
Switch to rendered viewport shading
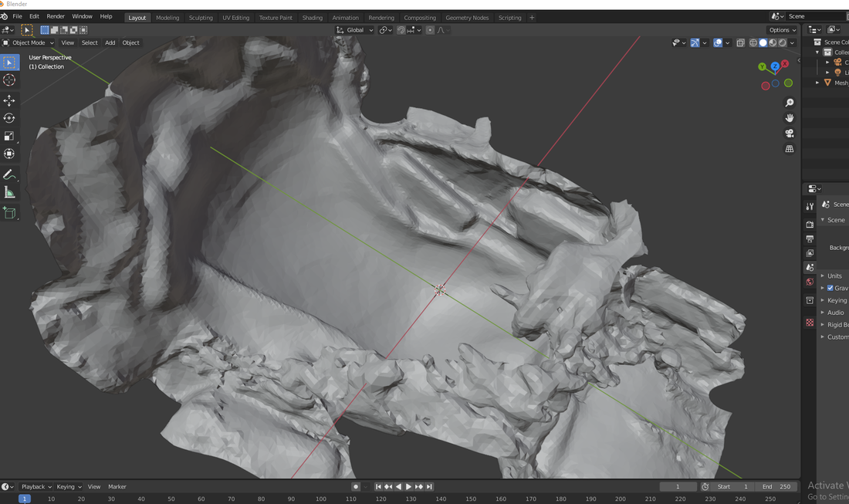click(783, 42)
